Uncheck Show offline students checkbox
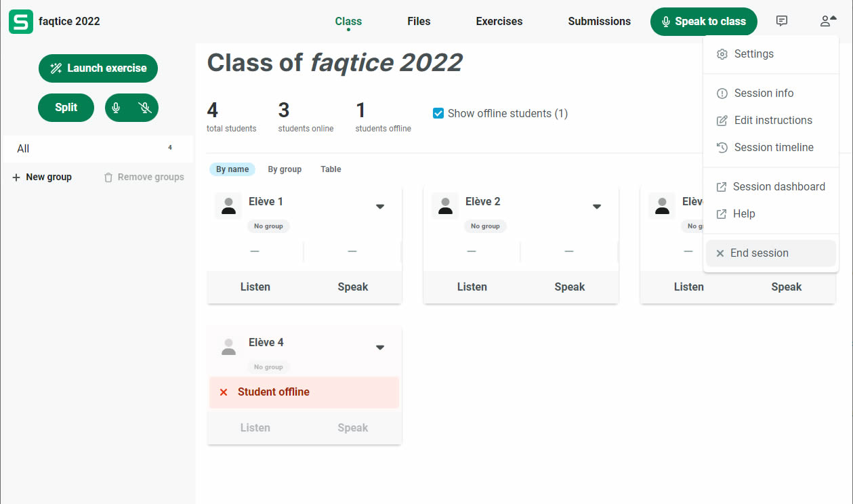853x504 pixels. pos(438,113)
